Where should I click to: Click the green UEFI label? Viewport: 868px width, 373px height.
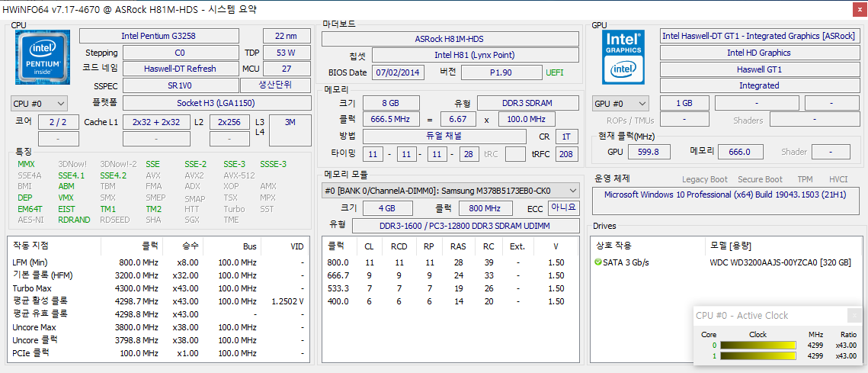(x=555, y=72)
